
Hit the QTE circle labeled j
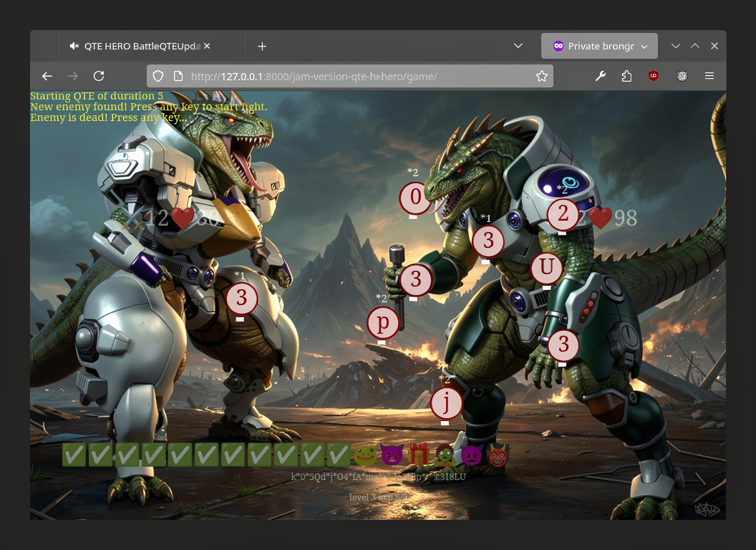click(x=446, y=403)
